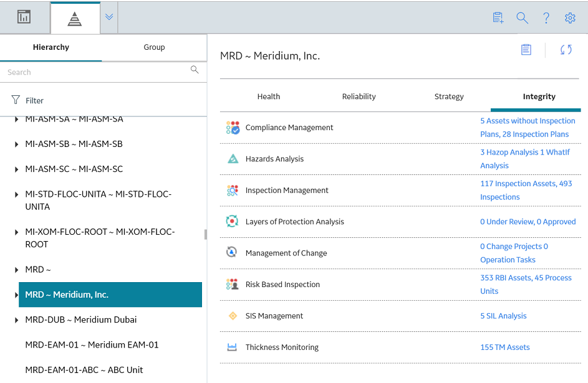Screen dimensions: 588x383
Task: Open the 5 SIL Analysis link
Action: click(x=503, y=316)
